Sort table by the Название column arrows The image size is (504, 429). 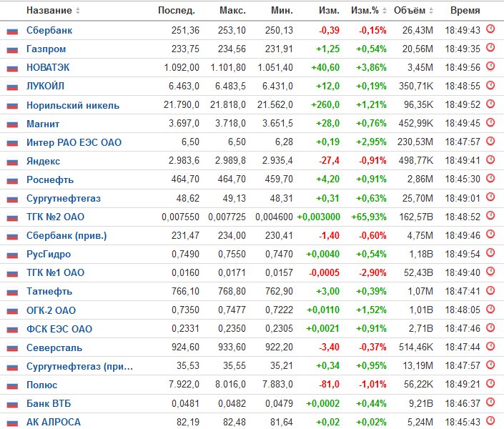coord(77,11)
